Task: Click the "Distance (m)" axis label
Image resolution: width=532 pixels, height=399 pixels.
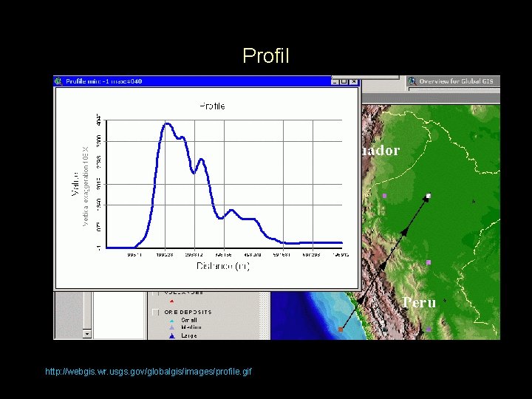Action: tap(223, 266)
